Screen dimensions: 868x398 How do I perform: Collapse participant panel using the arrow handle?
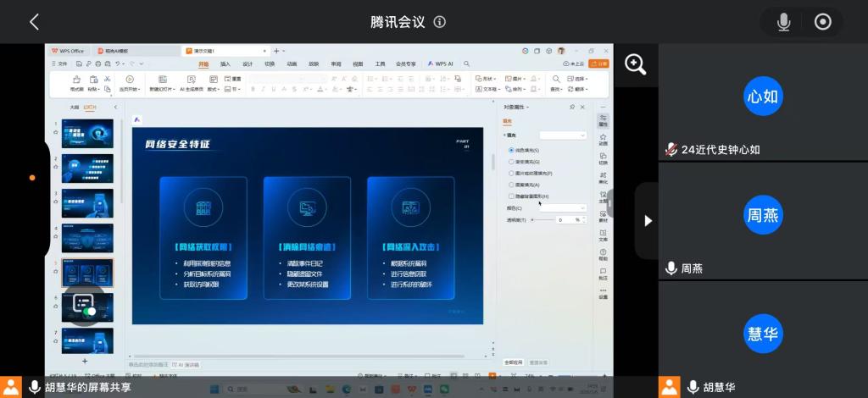point(648,220)
